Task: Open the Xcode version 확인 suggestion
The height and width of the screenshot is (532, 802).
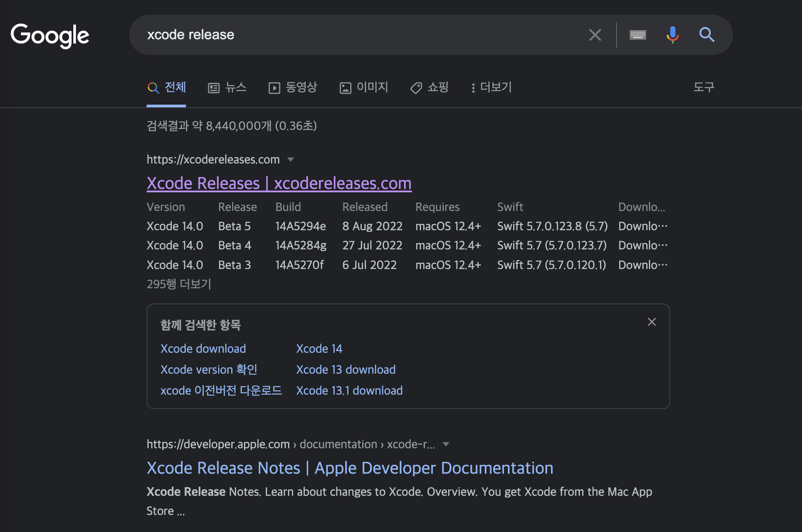Action: (x=209, y=370)
